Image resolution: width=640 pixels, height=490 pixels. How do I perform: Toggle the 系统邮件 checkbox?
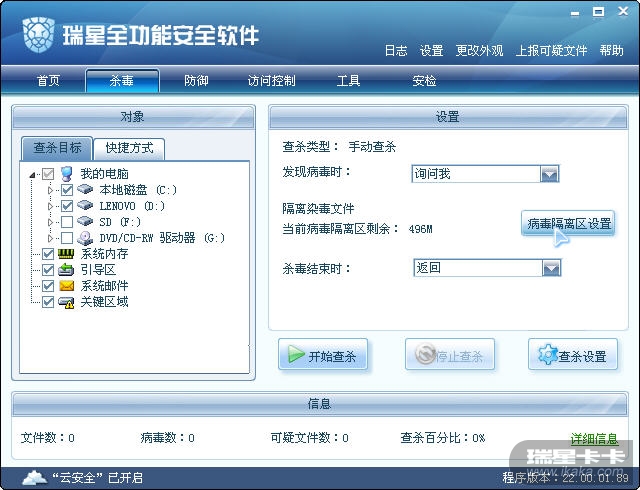tap(48, 286)
